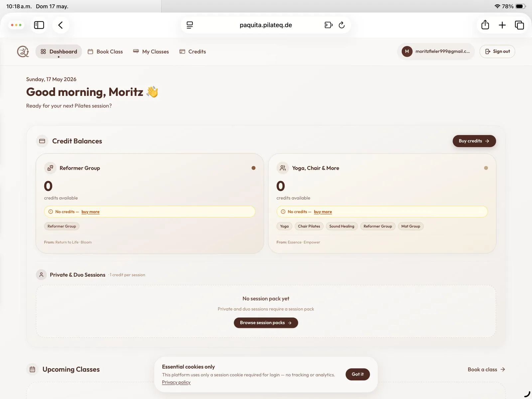Image resolution: width=532 pixels, height=399 pixels.
Task: Click 'No session pack yet' text
Action: pyautogui.click(x=266, y=299)
